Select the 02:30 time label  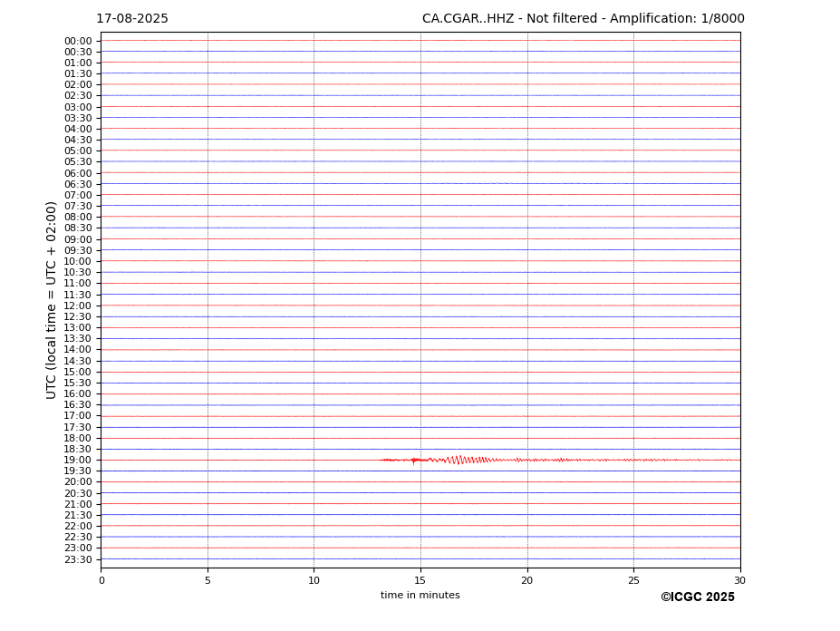pos(78,96)
